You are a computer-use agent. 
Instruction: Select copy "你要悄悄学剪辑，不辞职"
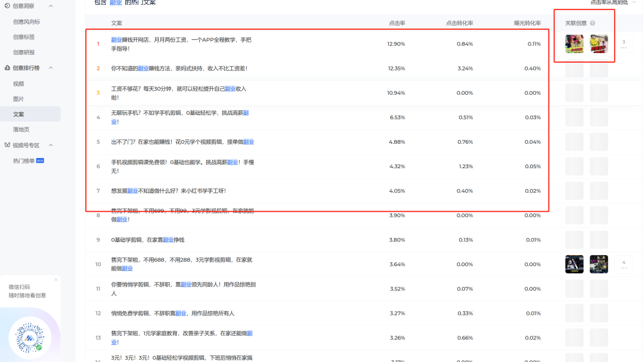coord(184,289)
